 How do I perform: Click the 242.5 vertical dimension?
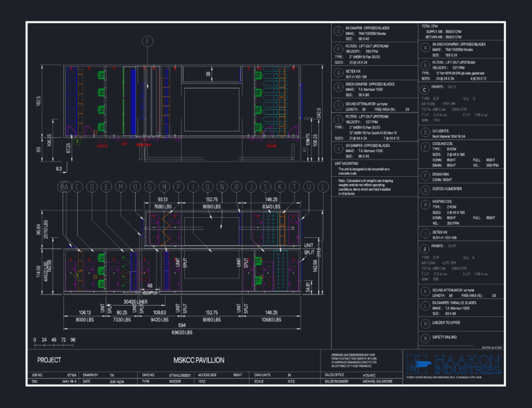[319, 113]
